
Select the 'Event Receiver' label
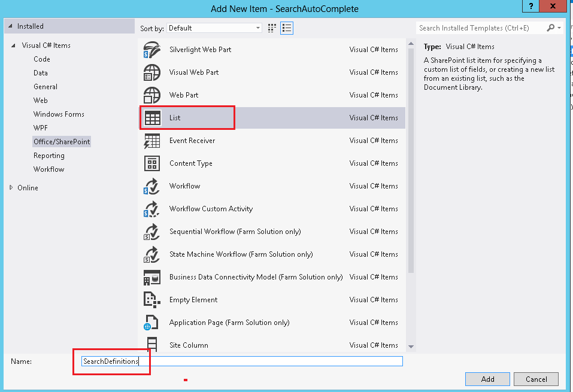[192, 141]
